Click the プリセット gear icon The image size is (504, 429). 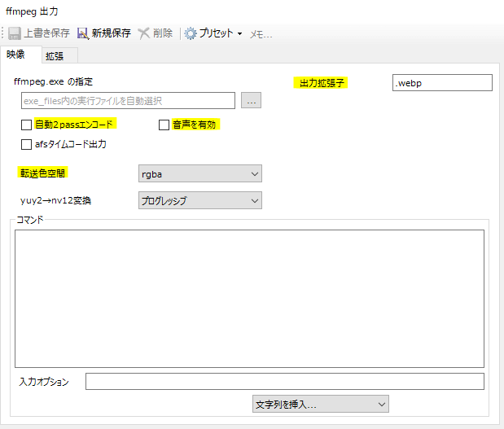(x=191, y=33)
